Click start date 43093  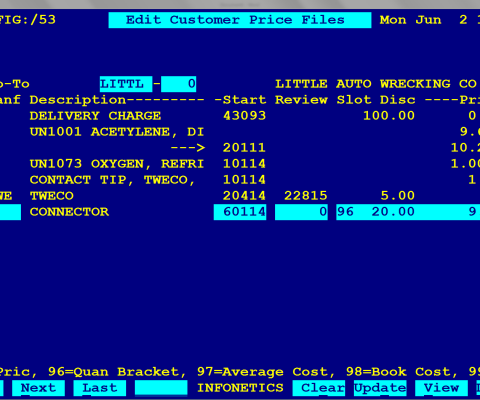pyautogui.click(x=244, y=116)
